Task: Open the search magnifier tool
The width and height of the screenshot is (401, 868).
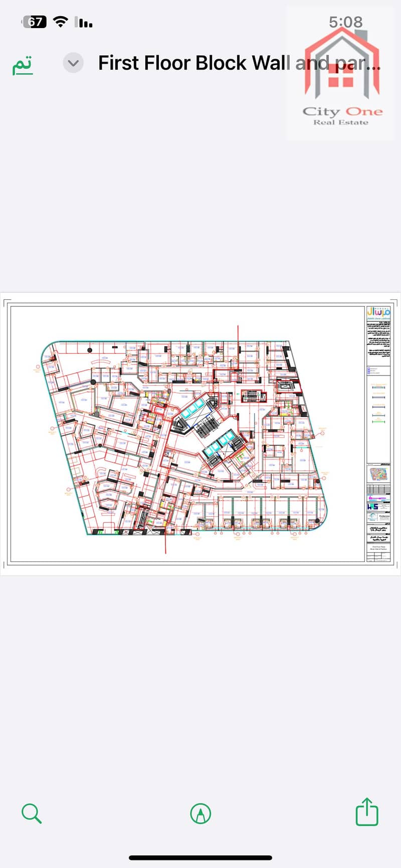Action: pyautogui.click(x=32, y=813)
